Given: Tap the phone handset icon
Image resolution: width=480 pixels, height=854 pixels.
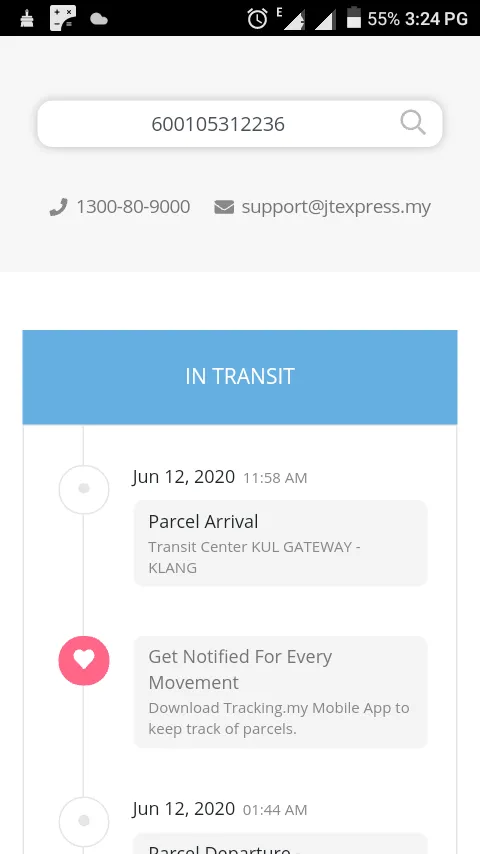Looking at the screenshot, I should [x=58, y=207].
